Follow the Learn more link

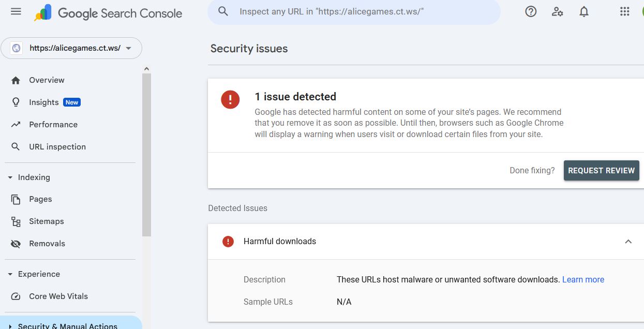583,279
